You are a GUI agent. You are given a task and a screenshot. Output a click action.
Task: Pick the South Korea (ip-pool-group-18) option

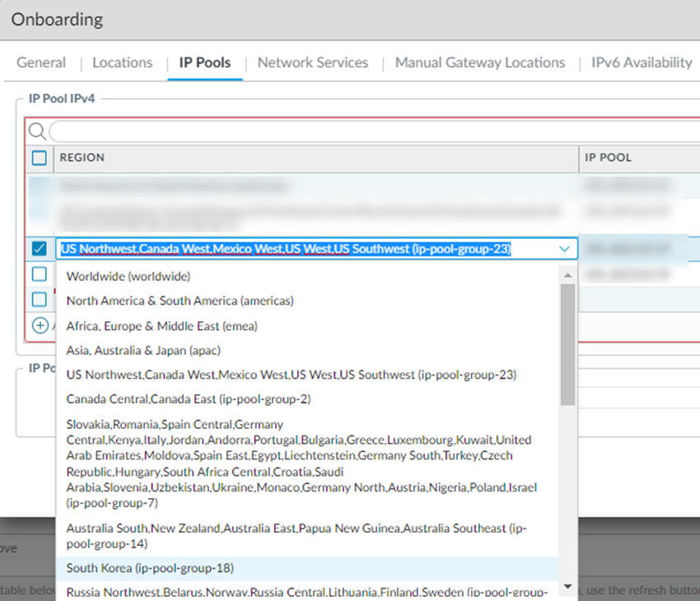tap(150, 568)
